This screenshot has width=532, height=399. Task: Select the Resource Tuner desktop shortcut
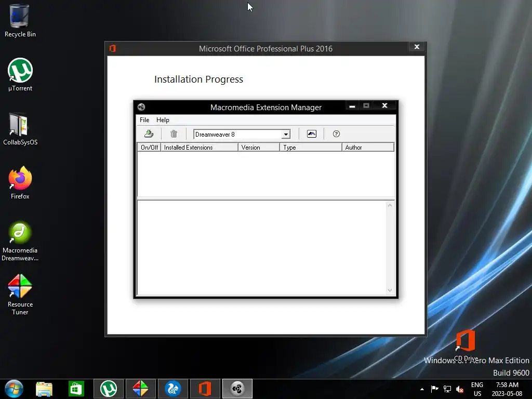(x=20, y=295)
